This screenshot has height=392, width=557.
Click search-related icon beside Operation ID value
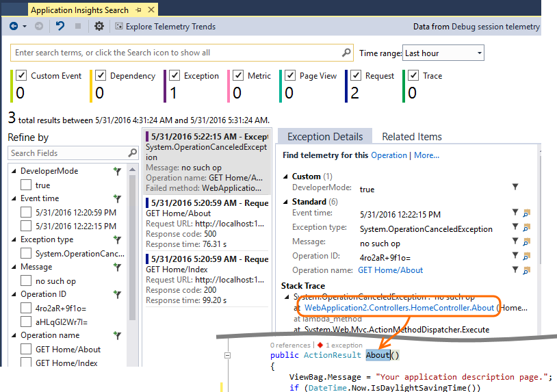click(526, 256)
